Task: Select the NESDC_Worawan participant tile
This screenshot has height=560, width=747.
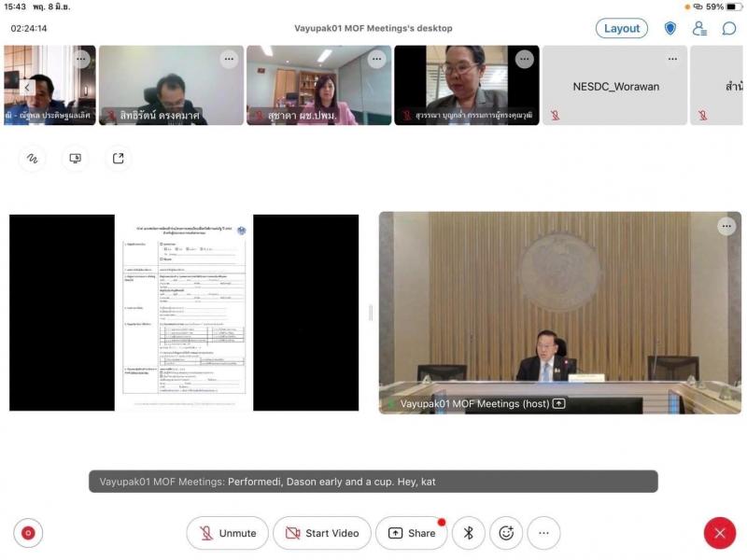Action: click(x=614, y=85)
